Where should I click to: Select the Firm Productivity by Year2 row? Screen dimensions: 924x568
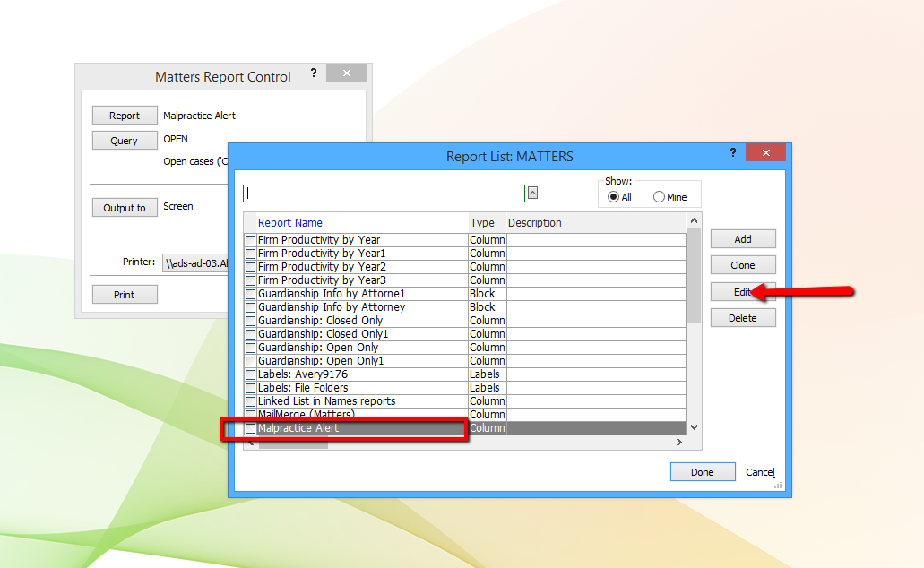[465, 267]
